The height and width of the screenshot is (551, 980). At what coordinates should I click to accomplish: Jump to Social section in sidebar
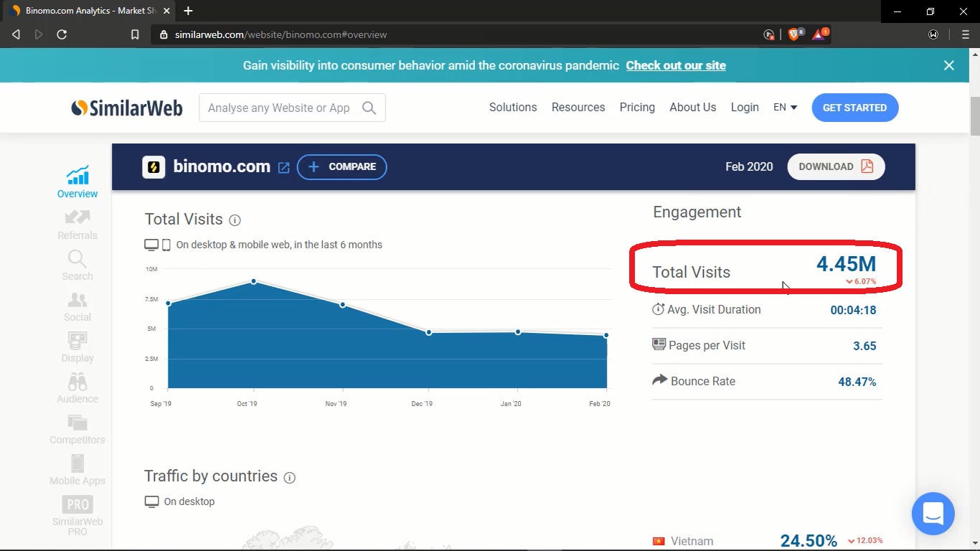coord(77,306)
